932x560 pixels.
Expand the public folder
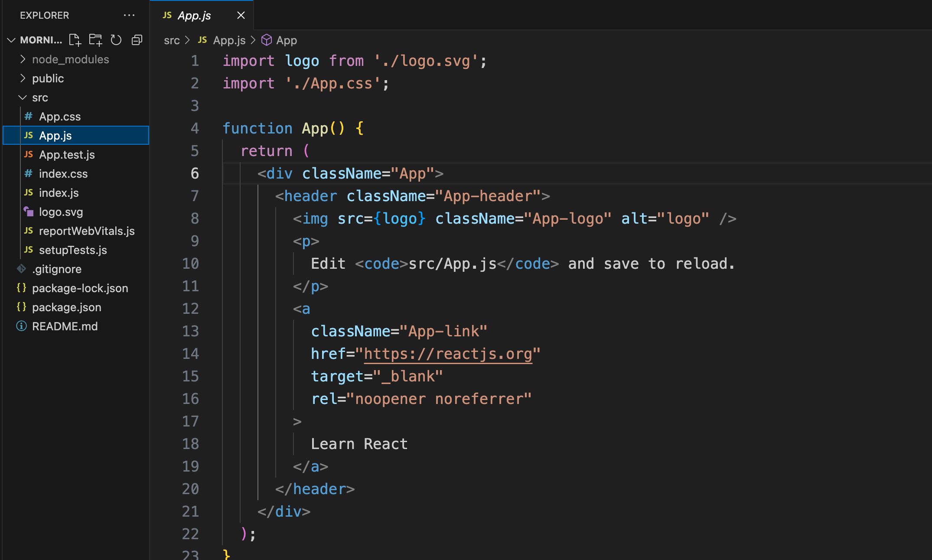coord(48,78)
